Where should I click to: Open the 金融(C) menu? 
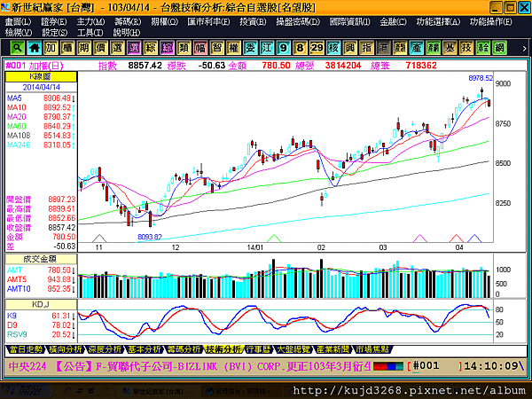pos(393,22)
